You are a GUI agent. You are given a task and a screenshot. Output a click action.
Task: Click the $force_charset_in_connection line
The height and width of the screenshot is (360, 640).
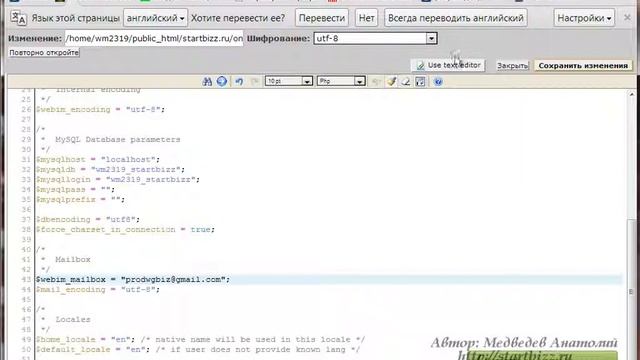pyautogui.click(x=125, y=229)
